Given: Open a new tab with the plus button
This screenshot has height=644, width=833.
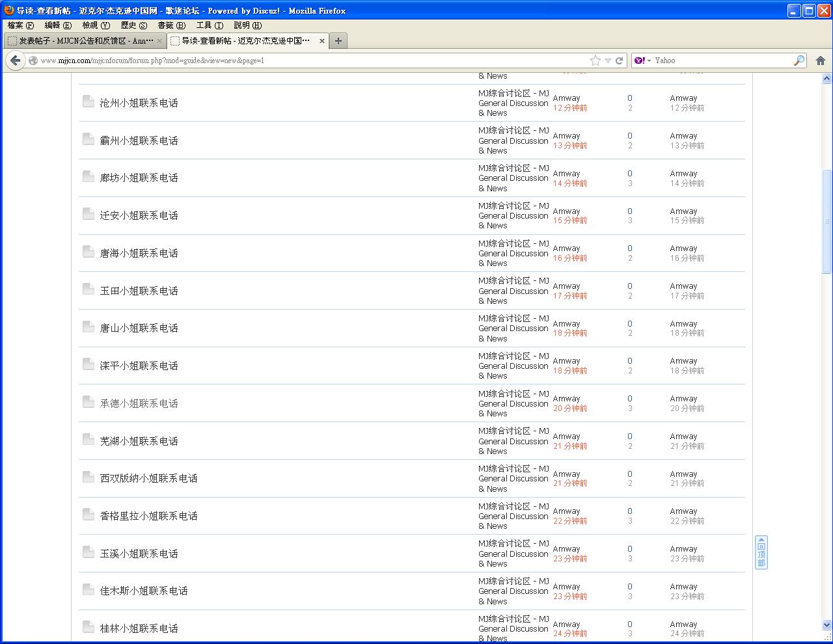Looking at the screenshot, I should point(338,41).
